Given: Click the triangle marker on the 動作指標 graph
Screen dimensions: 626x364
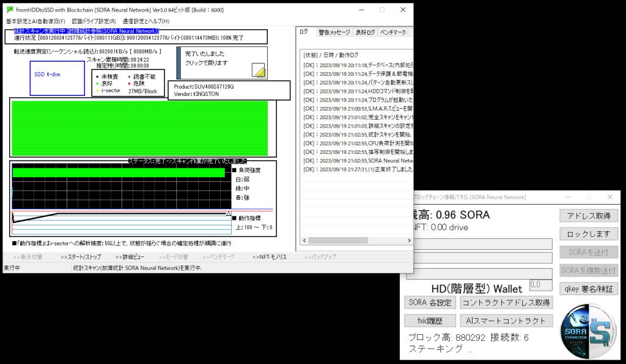Looking at the screenshot, I should 229,214.
